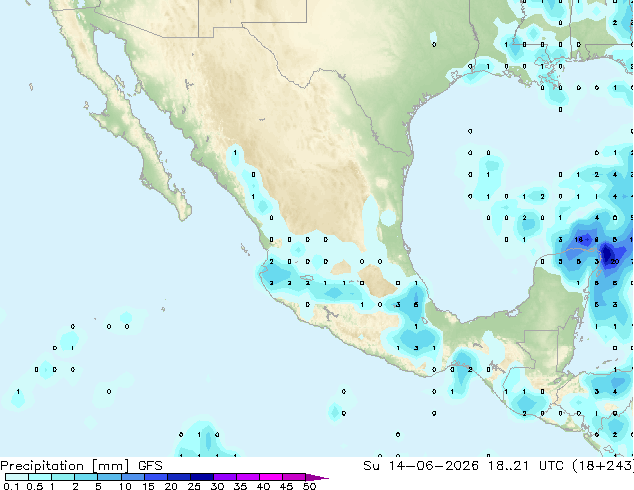Click the legend label '35'
The height and width of the screenshot is (490, 634).
coord(240,486)
